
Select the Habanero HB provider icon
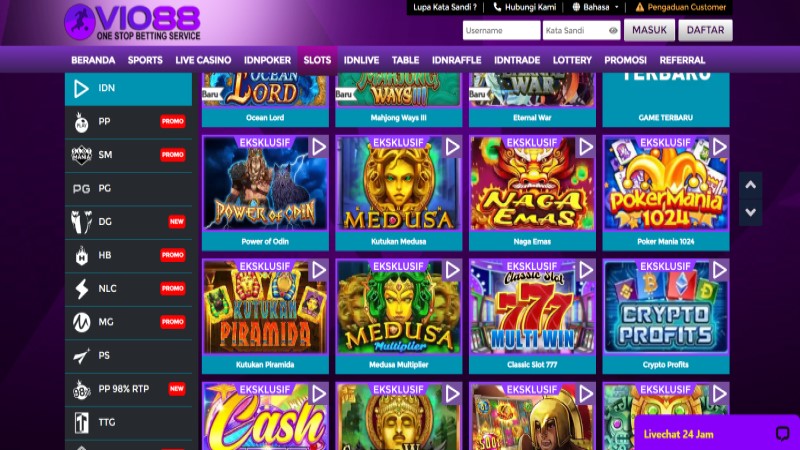81,256
